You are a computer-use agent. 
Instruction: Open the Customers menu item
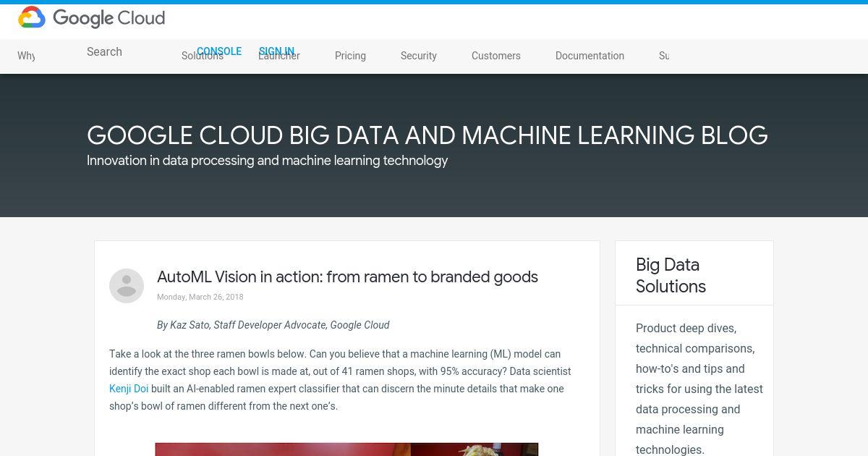point(496,56)
